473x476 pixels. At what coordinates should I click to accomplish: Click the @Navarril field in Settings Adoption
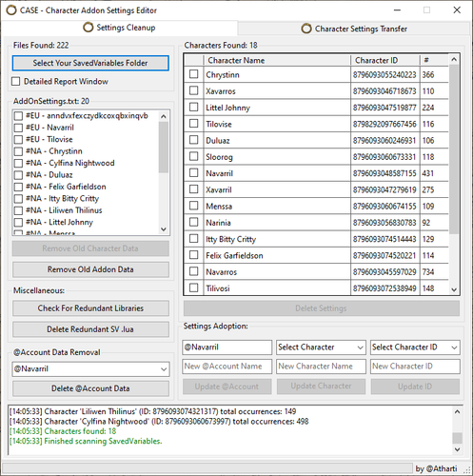(227, 347)
